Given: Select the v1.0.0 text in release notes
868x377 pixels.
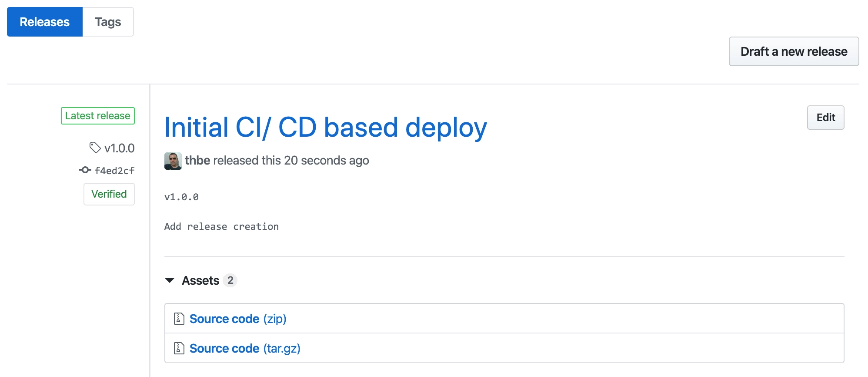Looking at the screenshot, I should [x=181, y=197].
